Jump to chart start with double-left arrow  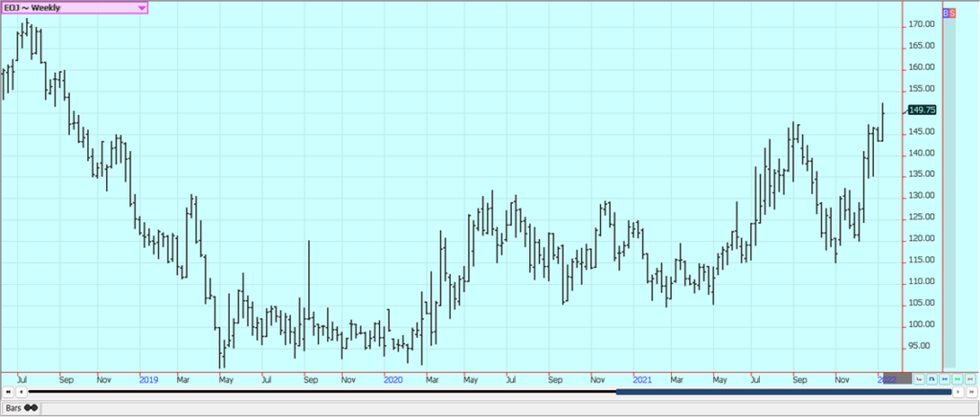pyautogui.click(x=8, y=392)
